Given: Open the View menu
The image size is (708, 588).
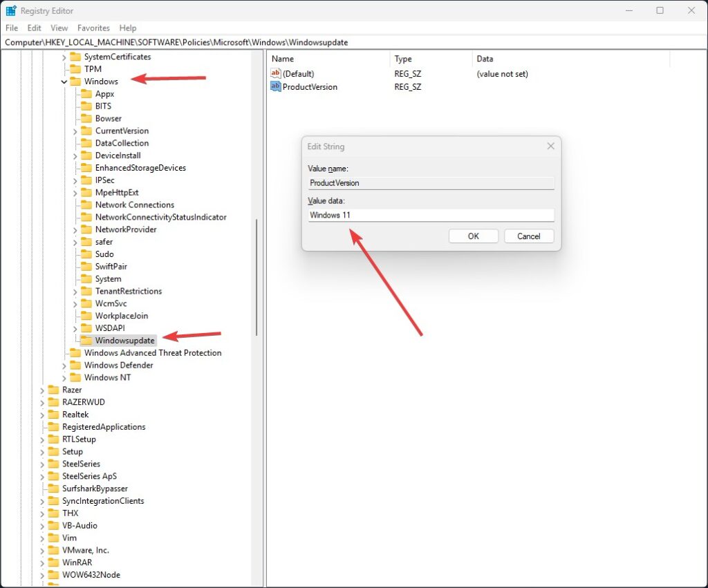Looking at the screenshot, I should 59,28.
